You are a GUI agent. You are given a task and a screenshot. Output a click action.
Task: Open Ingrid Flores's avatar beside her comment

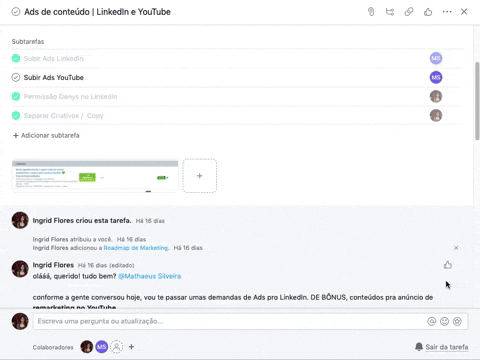20,269
